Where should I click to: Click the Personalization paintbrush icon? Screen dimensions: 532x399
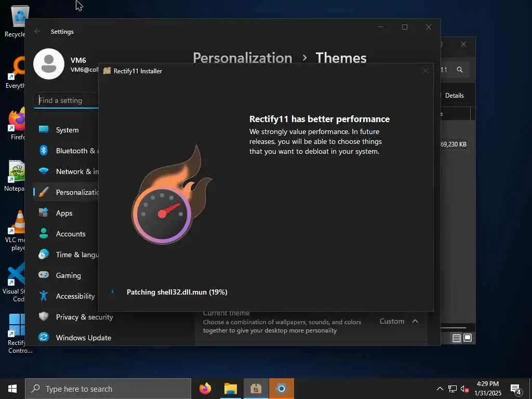coord(44,192)
